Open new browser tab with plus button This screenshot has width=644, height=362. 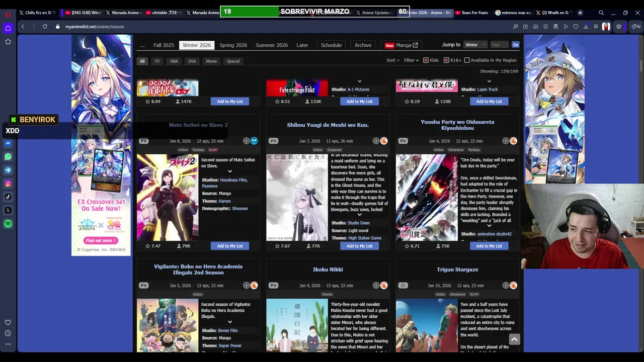[x=580, y=13]
